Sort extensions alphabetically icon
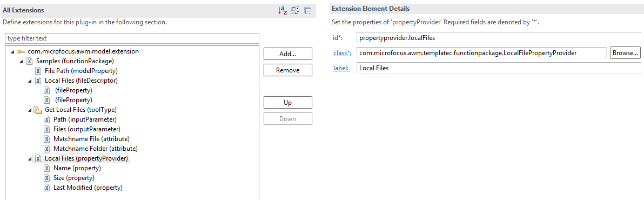 pyautogui.click(x=283, y=11)
